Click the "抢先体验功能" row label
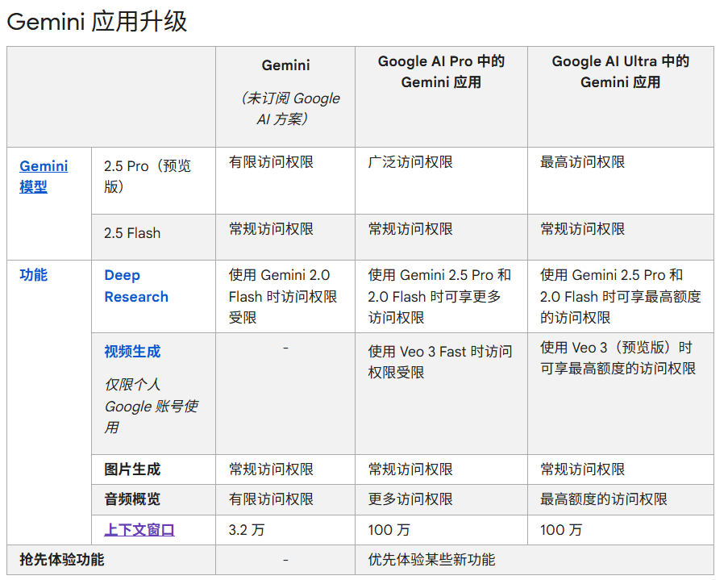Image resolution: width=728 pixels, height=580 pixels. 62,559
